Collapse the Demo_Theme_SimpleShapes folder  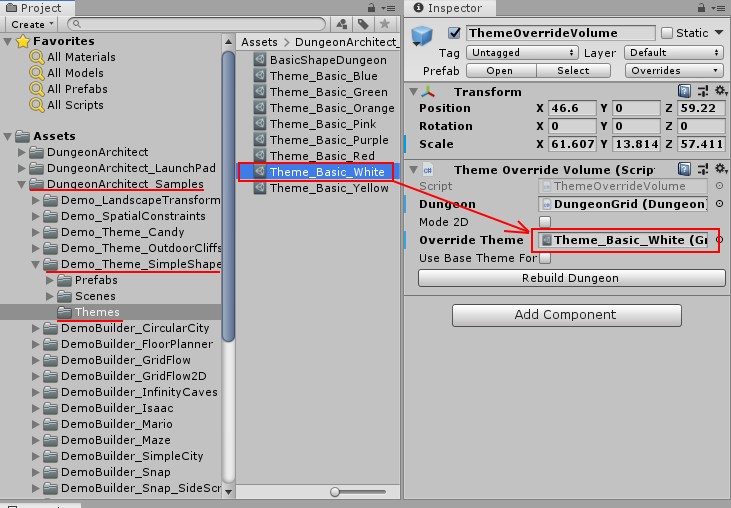(x=37, y=264)
